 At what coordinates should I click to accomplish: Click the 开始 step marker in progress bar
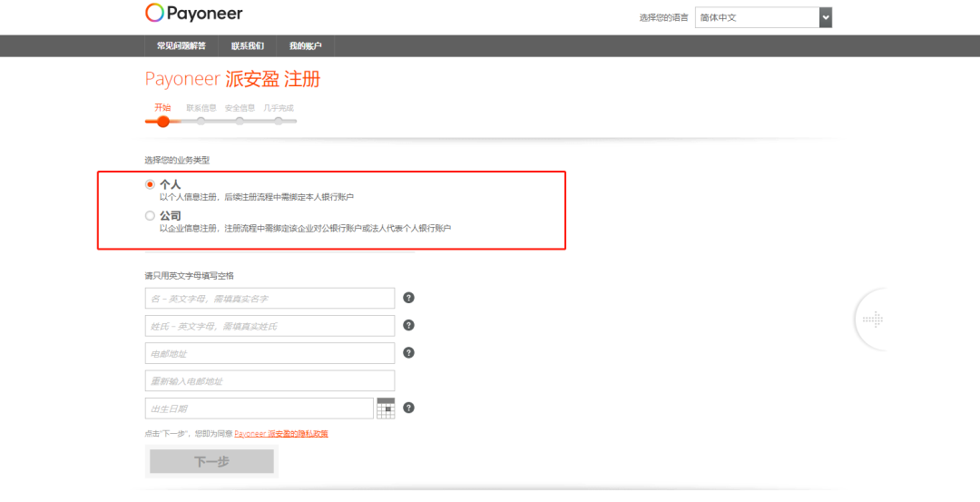coord(163,121)
